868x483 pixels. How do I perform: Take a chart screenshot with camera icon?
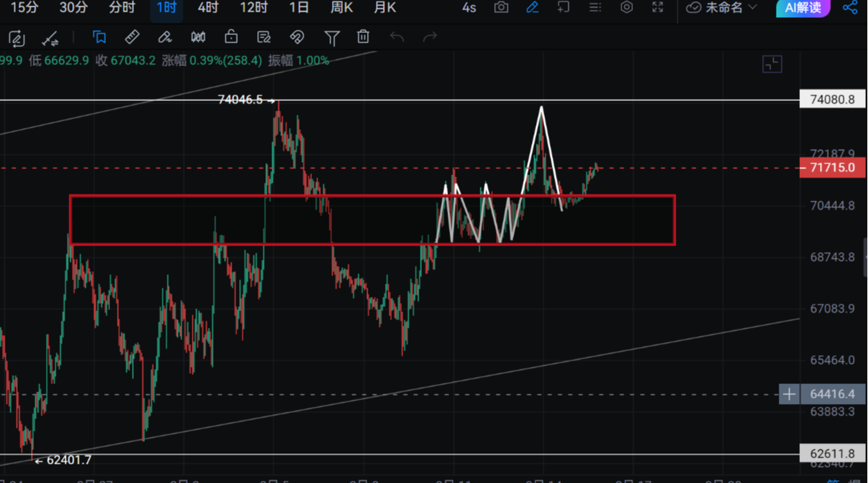(x=501, y=8)
